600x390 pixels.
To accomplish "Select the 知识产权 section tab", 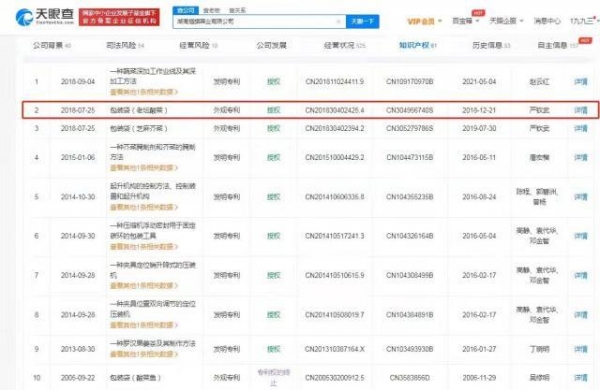I will pos(417,46).
